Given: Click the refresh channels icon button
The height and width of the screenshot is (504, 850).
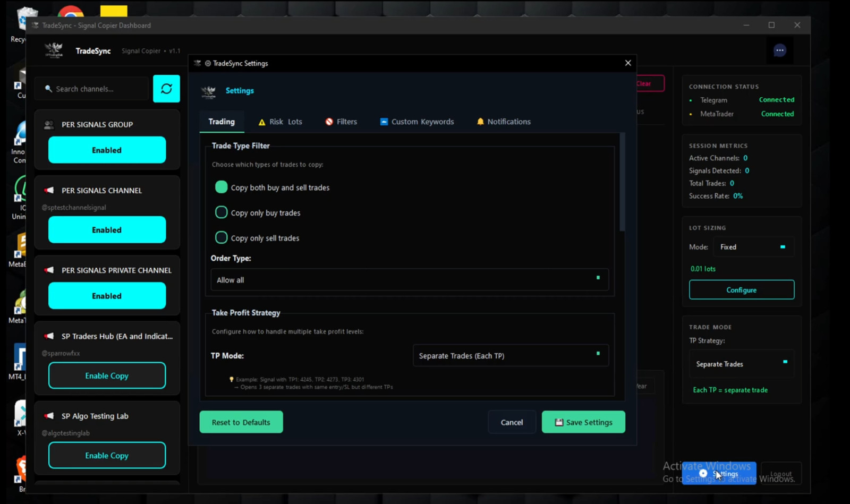Looking at the screenshot, I should point(166,89).
